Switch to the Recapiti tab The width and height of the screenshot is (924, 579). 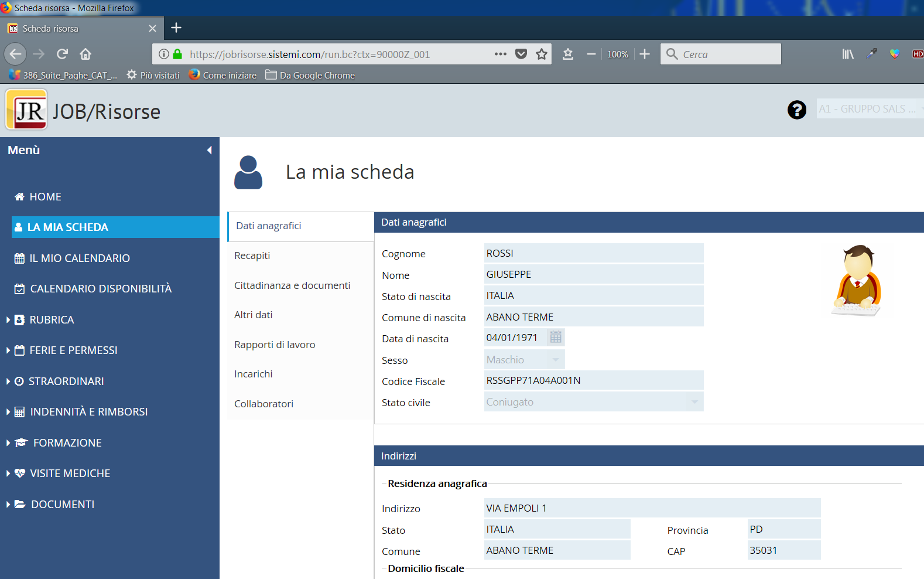[x=252, y=256]
